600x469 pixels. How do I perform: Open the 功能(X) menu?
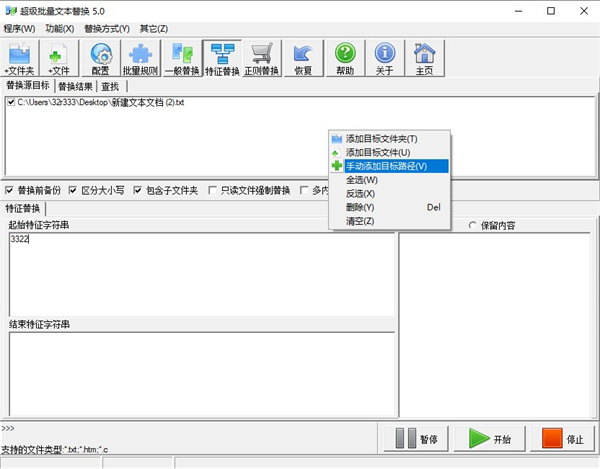click(x=60, y=29)
